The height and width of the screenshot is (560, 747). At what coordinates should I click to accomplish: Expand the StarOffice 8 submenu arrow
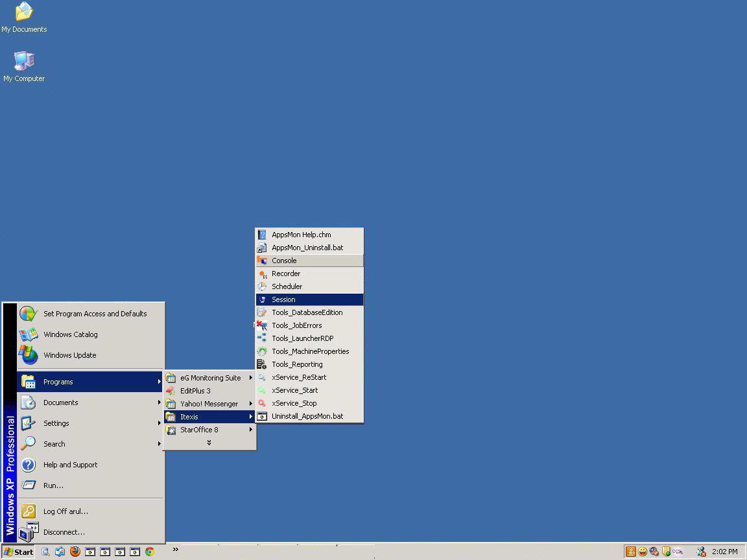250,430
